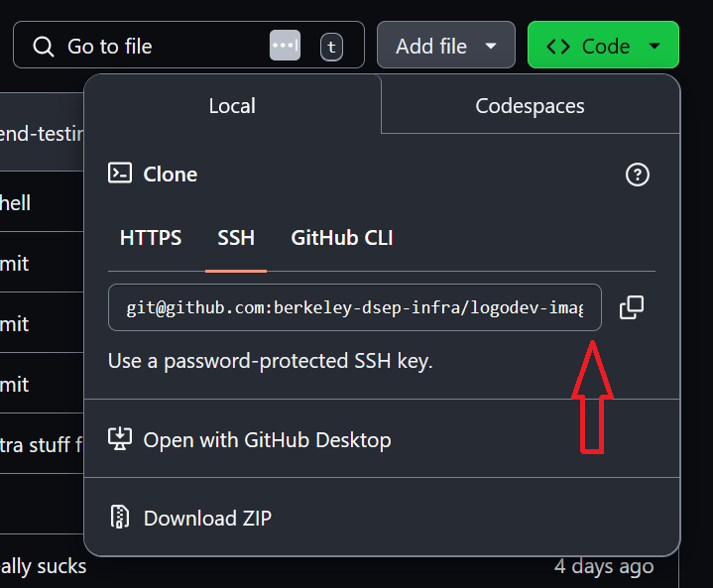The height and width of the screenshot is (588, 713).
Task: Collapse the green Code dropdown caret
Action: click(654, 46)
